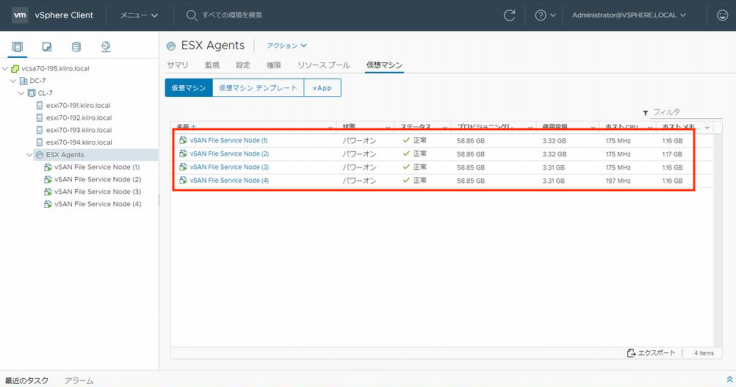736x387 pixels.
Task: Collapse the DC-7 tree node
Action: coord(13,81)
